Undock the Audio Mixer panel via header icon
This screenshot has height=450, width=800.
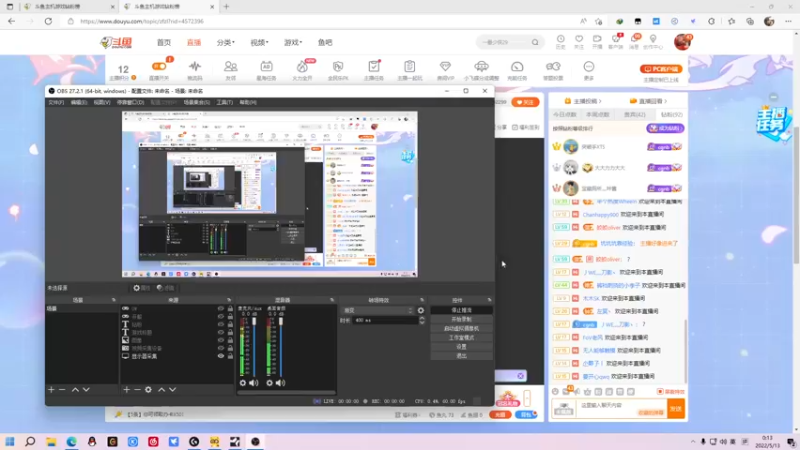332,300
